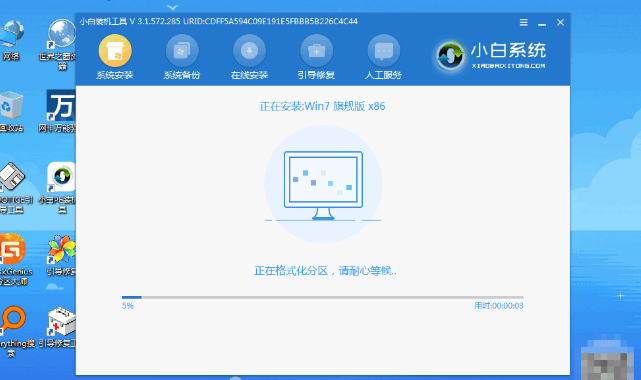Open the 人工服务 tab

[x=383, y=58]
